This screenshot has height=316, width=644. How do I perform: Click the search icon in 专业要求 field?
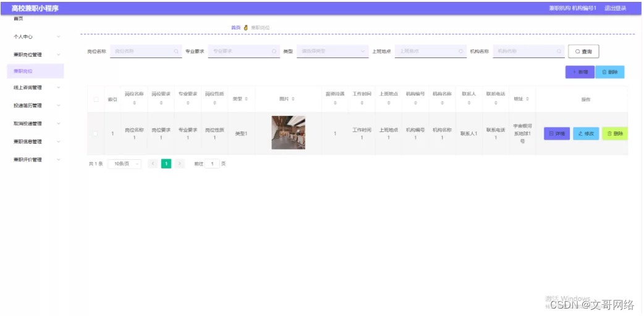tap(274, 51)
